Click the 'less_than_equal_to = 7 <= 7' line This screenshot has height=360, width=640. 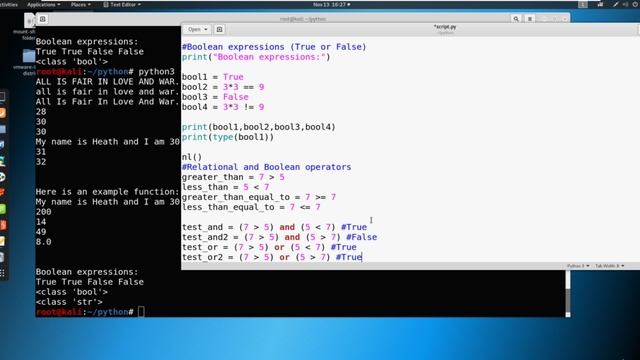(x=251, y=207)
